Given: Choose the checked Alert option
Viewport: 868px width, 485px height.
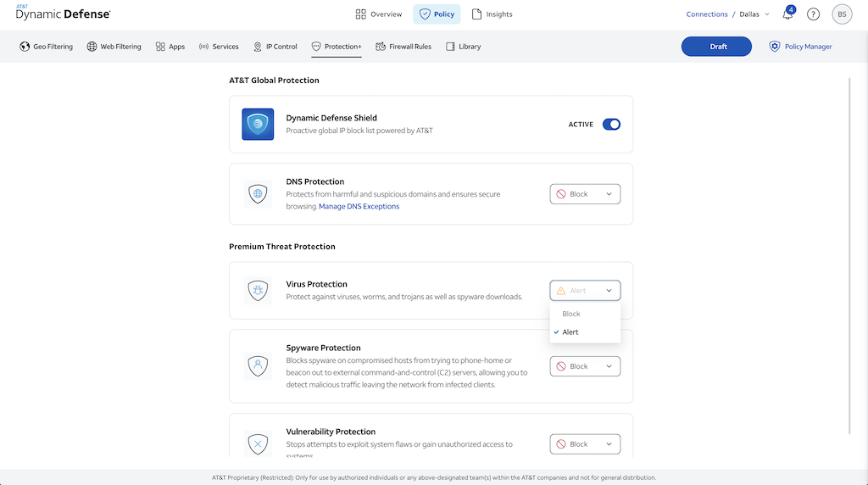Looking at the screenshot, I should [x=585, y=332].
